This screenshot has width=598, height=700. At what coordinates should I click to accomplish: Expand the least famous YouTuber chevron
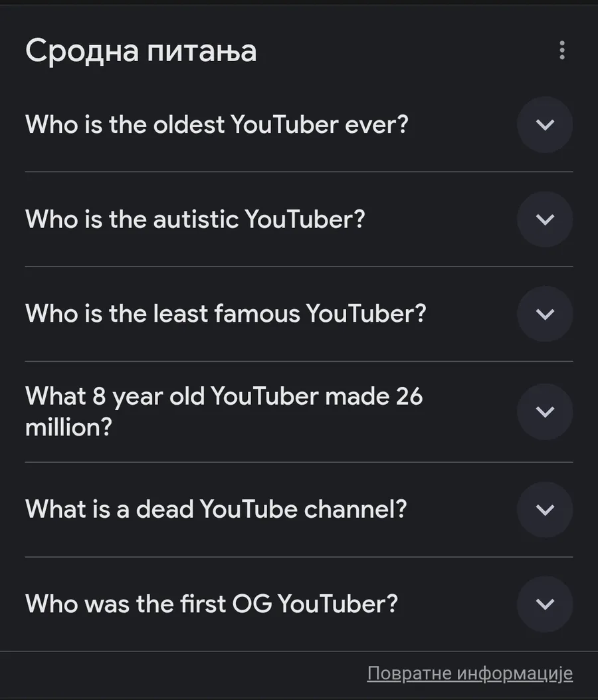545,314
